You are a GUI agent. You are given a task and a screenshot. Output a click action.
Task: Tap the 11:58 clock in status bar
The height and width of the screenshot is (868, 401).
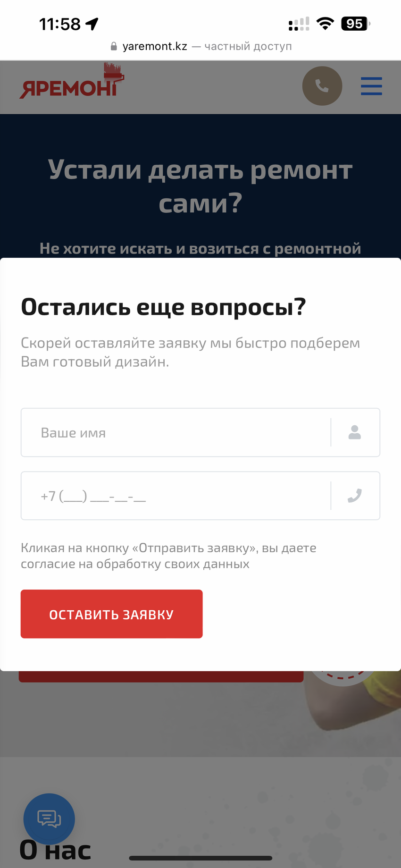(x=60, y=24)
